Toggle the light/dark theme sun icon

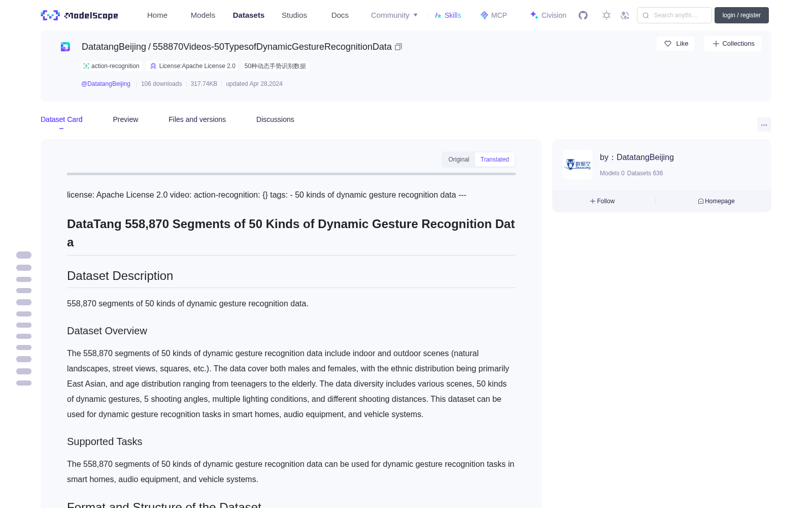(606, 15)
